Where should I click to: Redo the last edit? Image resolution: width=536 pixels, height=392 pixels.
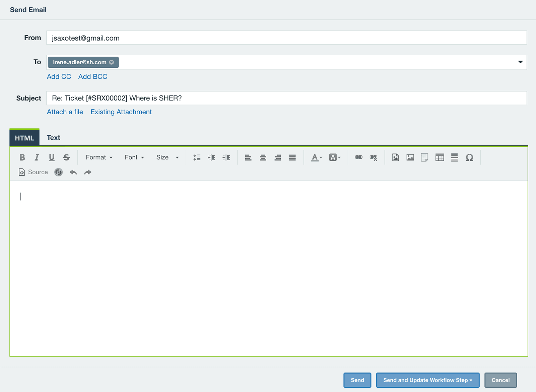(x=88, y=172)
